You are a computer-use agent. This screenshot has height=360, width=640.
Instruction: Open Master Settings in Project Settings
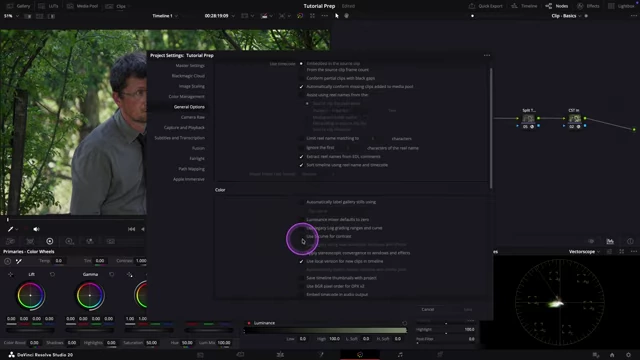click(x=190, y=66)
